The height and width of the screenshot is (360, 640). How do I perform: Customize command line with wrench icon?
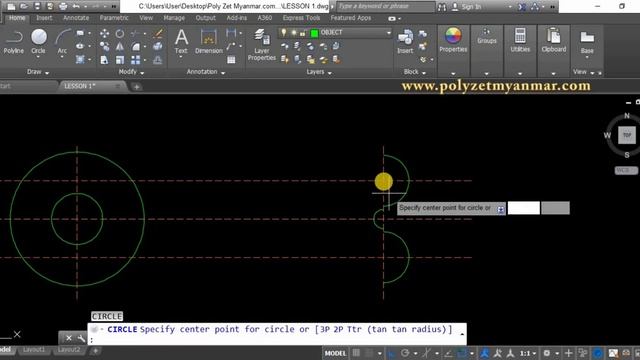pyautogui.click(x=81, y=338)
